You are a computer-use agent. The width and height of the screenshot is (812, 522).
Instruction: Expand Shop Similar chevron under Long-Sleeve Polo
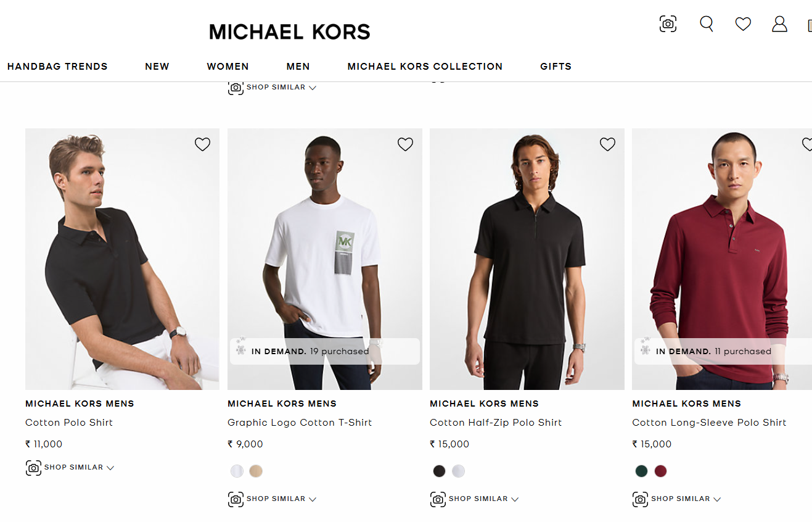(x=717, y=500)
